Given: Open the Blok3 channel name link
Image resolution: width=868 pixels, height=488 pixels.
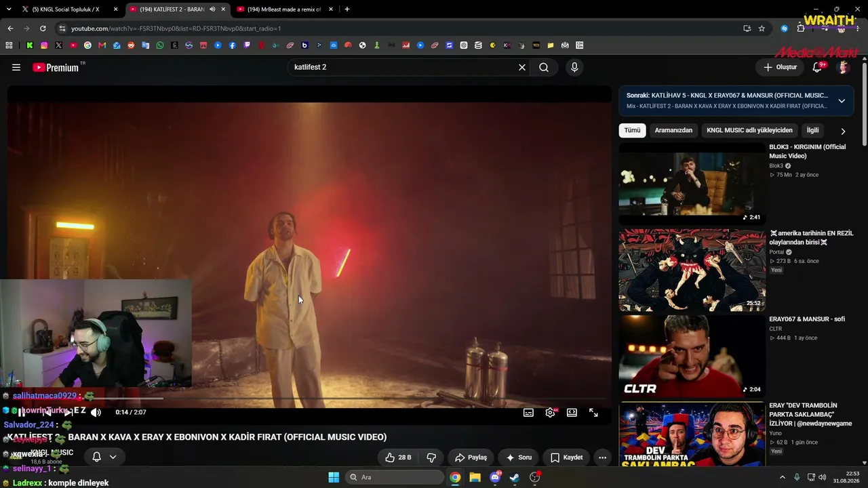Looking at the screenshot, I should click(x=776, y=166).
